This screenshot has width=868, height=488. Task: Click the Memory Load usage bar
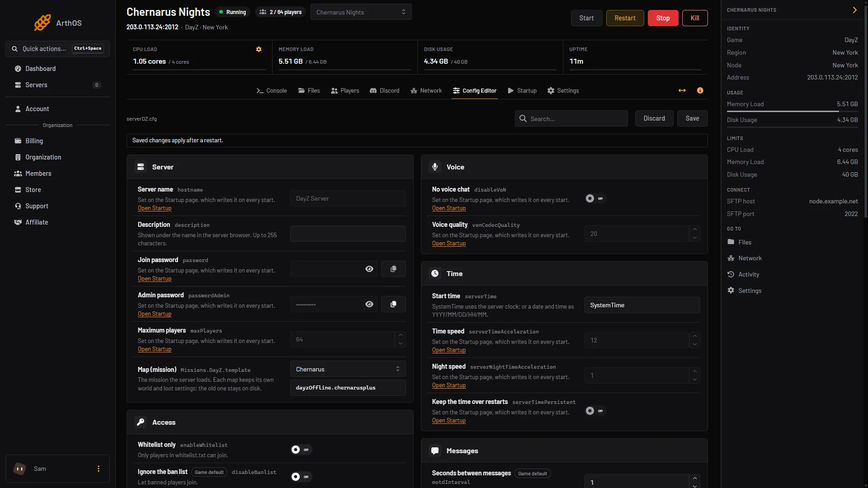[792, 111]
